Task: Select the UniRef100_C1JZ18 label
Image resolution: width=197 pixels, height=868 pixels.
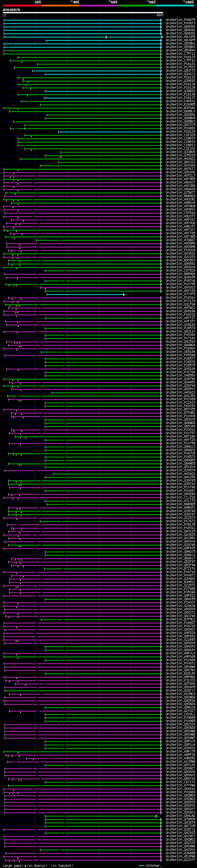Action: [180, 497]
